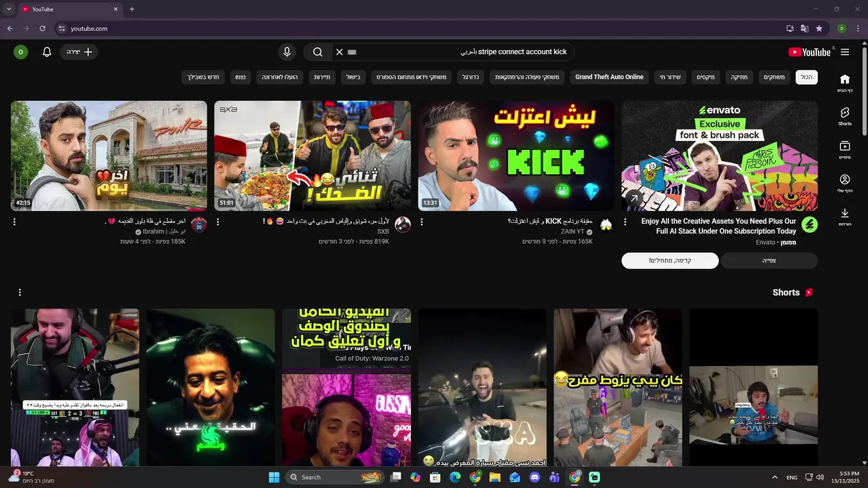Click the YouTube search input field
This screenshot has width=868, height=488.
[x=463, y=52]
